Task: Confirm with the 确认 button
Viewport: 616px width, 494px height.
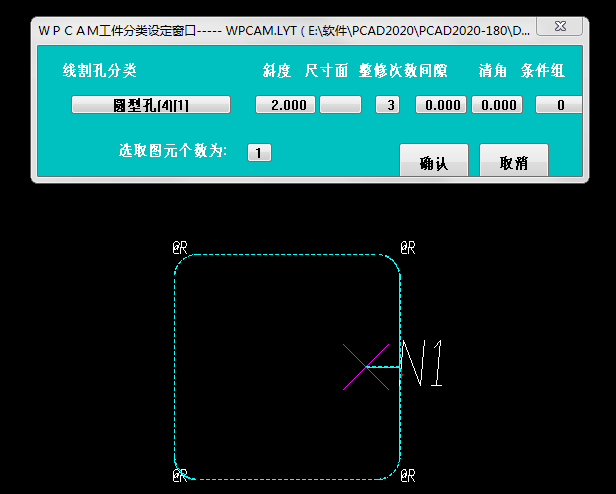Action: [x=434, y=160]
